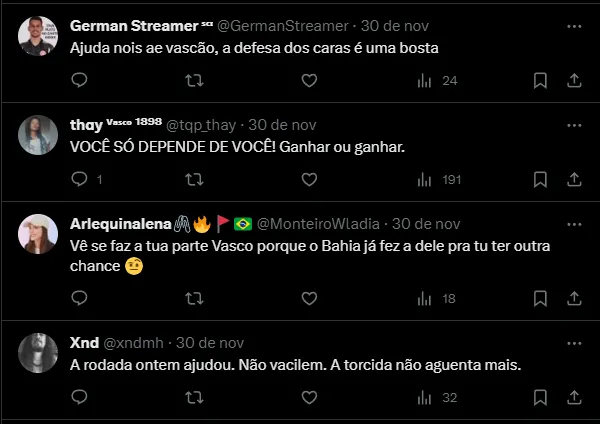Bookmark German Streamer's tweet
The width and height of the screenshot is (600, 424).
540,80
